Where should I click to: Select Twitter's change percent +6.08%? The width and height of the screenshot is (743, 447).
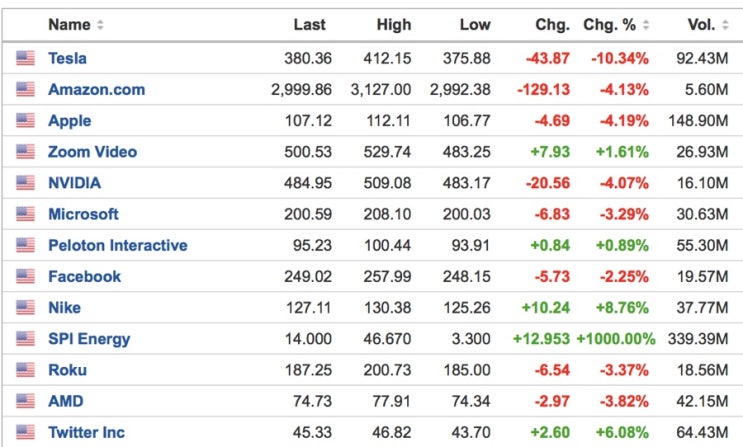tap(622, 432)
